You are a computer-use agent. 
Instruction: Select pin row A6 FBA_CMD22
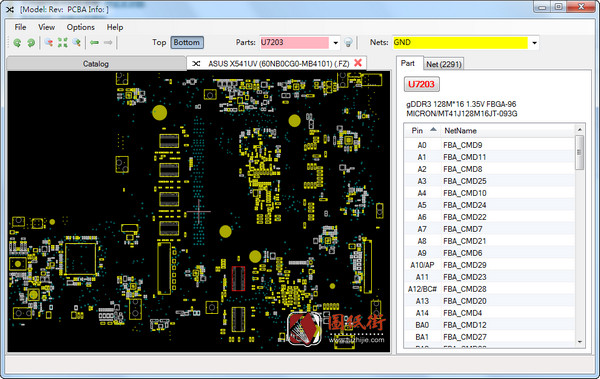coord(489,217)
